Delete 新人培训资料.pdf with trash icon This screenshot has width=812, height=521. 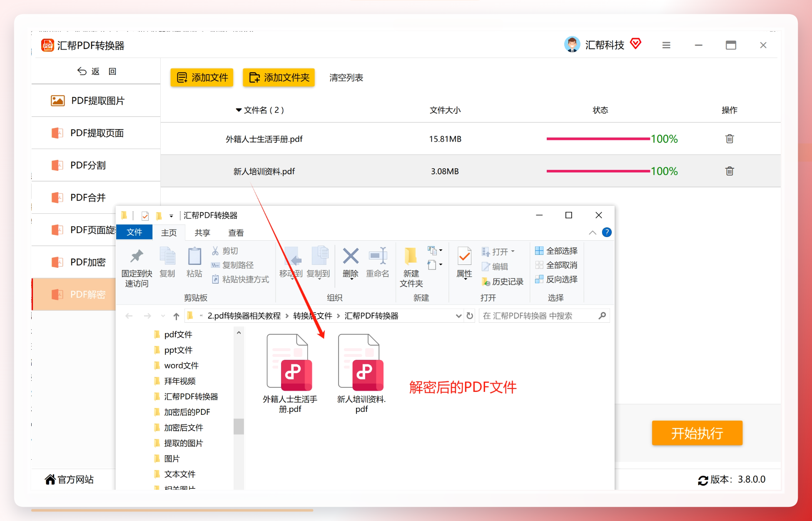coord(730,171)
